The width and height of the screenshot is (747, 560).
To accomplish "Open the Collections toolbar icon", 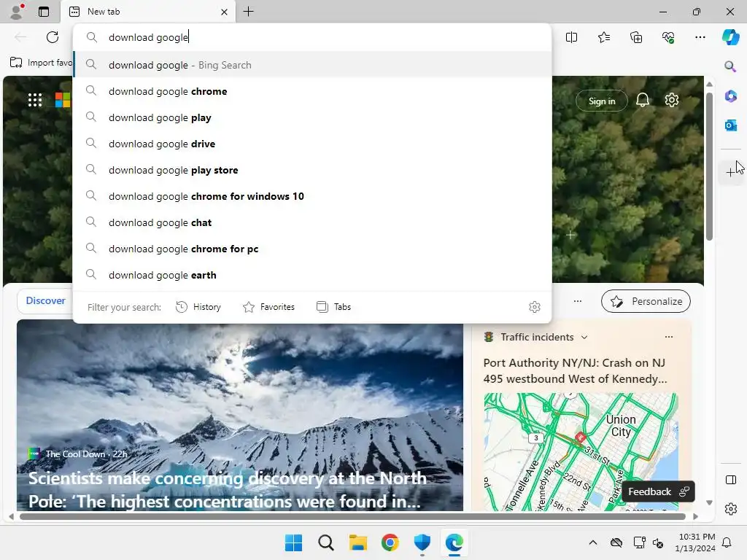I will tap(636, 37).
